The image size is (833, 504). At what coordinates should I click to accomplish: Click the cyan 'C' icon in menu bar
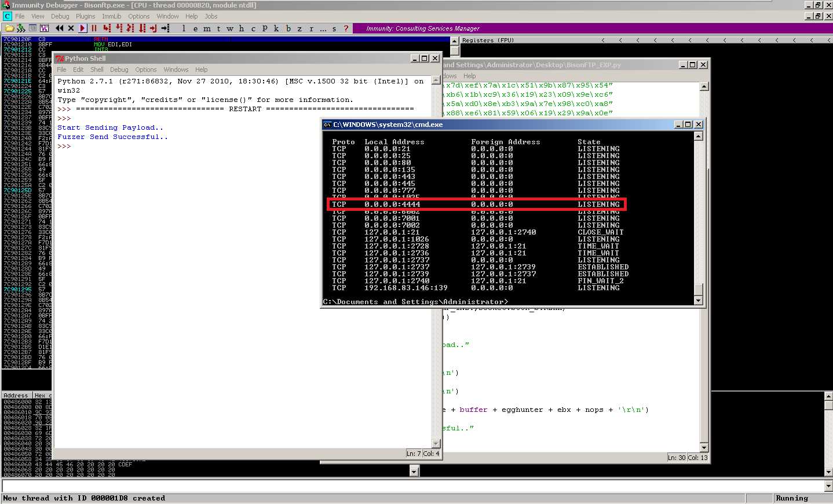coord(7,16)
